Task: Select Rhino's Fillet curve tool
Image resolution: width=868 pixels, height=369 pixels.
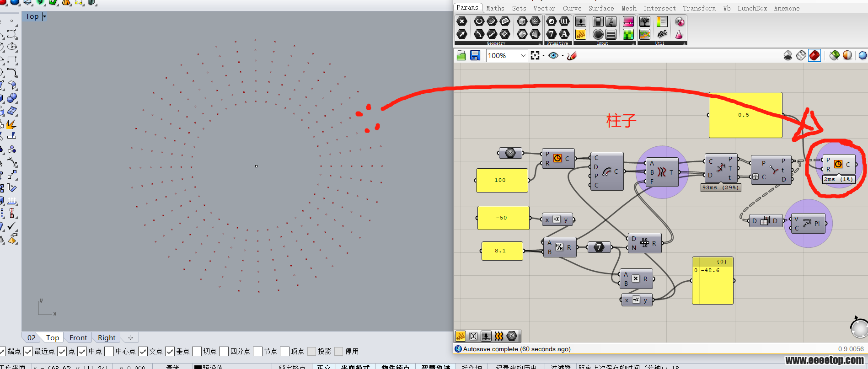Action: pos(12,72)
